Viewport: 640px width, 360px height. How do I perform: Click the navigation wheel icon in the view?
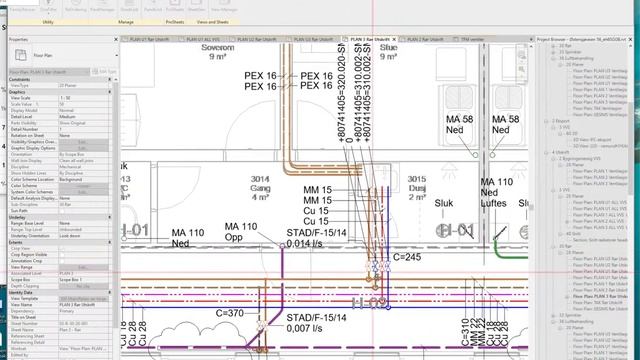[x=522, y=55]
